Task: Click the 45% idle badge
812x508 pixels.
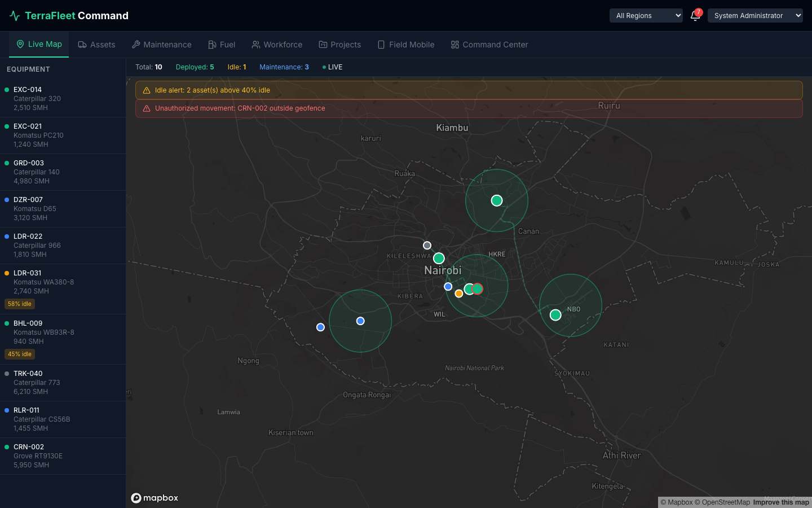Action: [x=20, y=354]
